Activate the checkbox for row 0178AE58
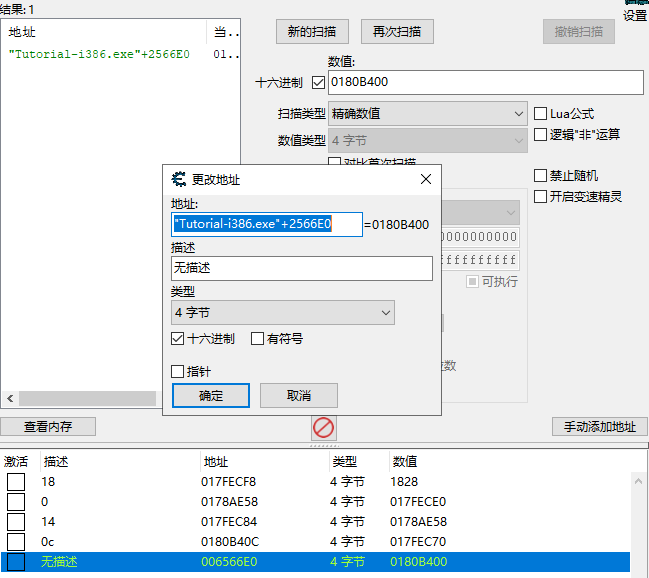This screenshot has width=649, height=578. tap(16, 502)
